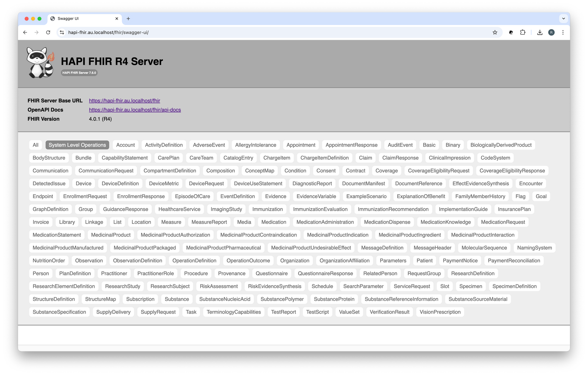
Task: Select the Subscription resource
Action: pos(140,299)
